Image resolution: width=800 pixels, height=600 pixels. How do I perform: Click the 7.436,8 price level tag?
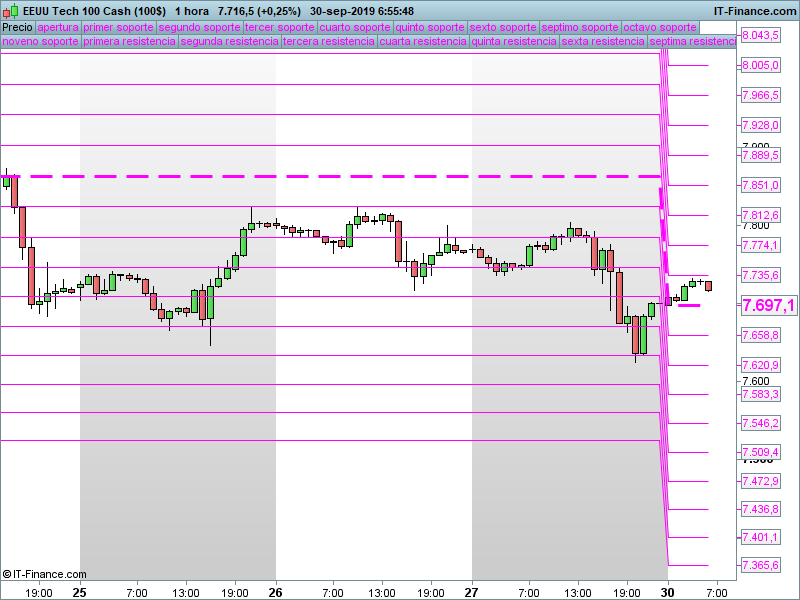coord(760,509)
